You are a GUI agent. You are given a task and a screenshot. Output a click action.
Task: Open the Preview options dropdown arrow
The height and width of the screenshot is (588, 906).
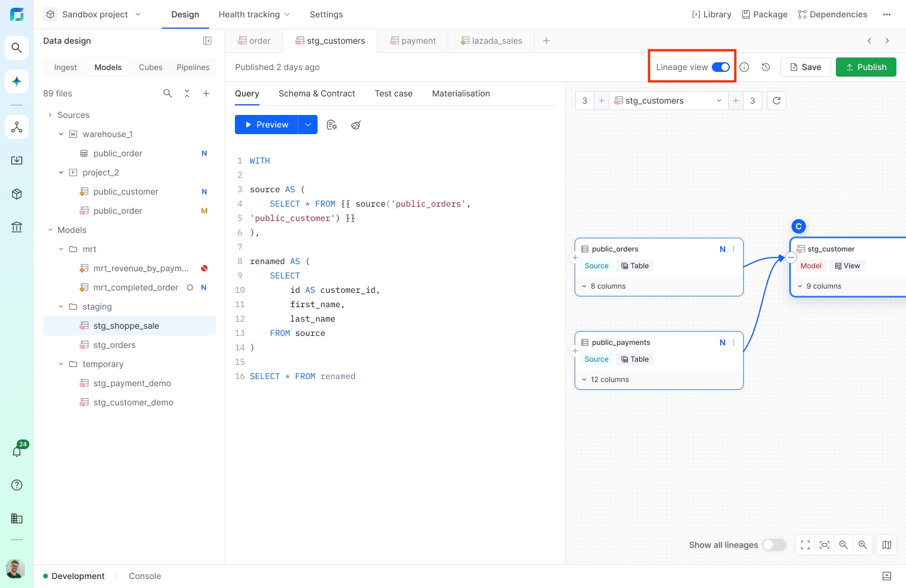(x=308, y=125)
